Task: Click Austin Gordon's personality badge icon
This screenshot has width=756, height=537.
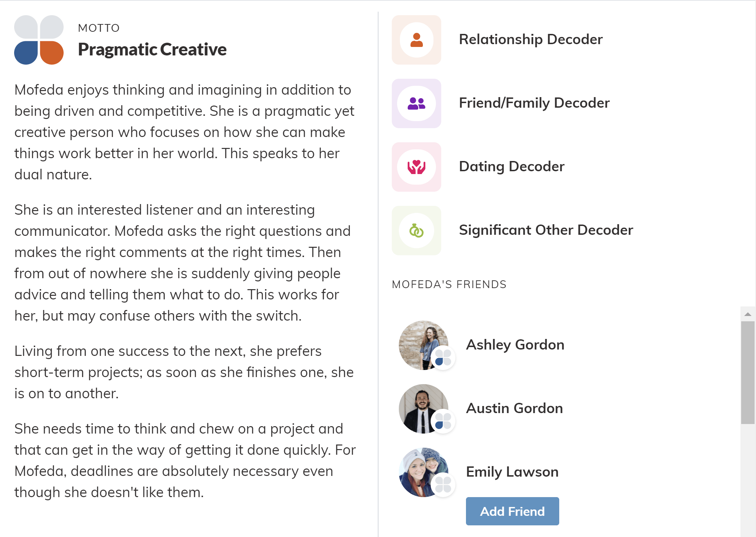Action: coord(443,421)
